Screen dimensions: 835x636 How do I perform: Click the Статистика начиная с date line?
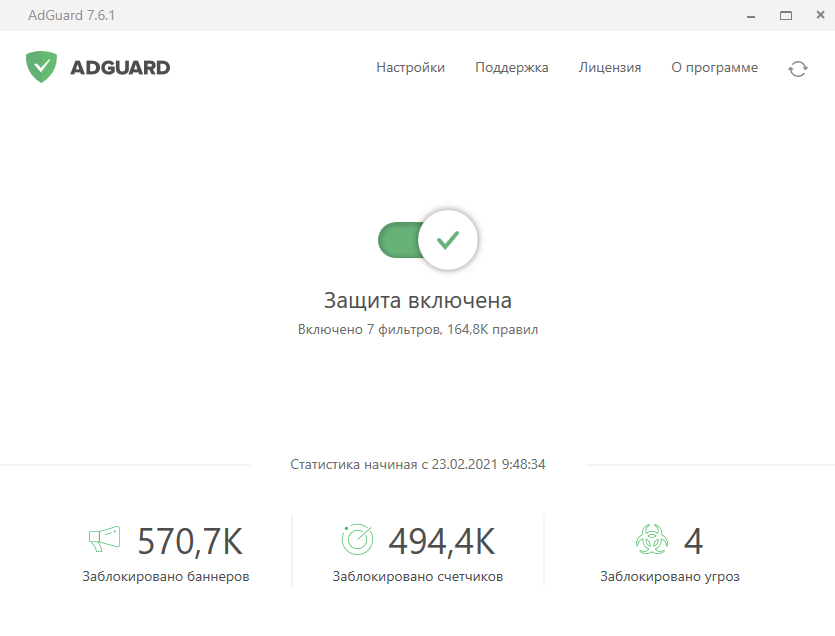pyautogui.click(x=418, y=465)
